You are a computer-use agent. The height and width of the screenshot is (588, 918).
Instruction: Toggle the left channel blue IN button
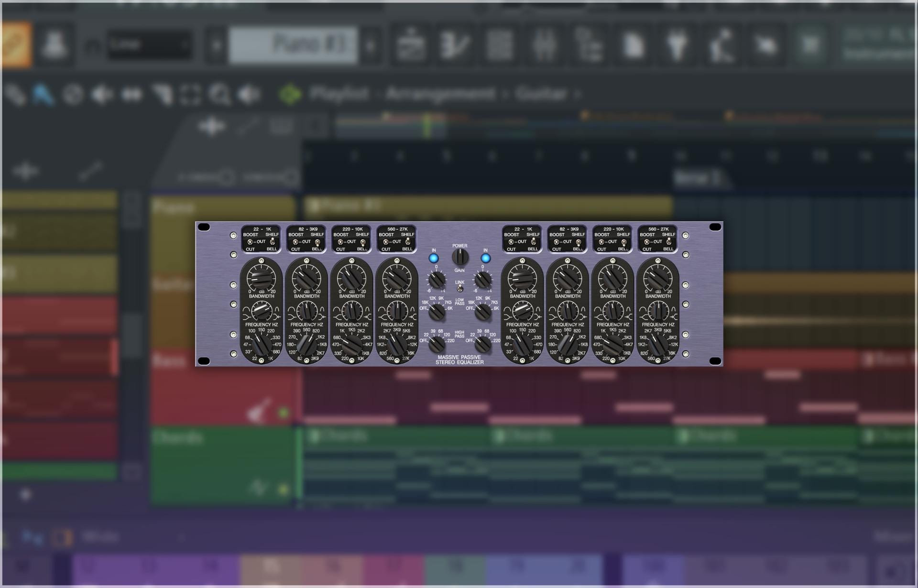click(434, 258)
